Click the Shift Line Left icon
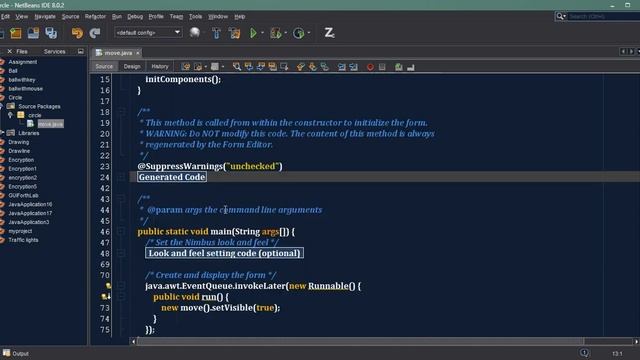This screenshot has height=360, width=640. [x=342, y=67]
